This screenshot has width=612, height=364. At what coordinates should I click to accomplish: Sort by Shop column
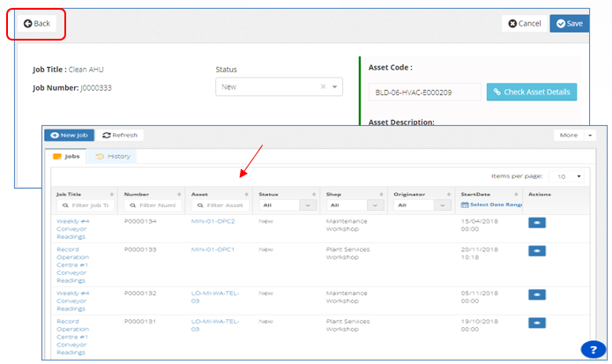click(381, 194)
